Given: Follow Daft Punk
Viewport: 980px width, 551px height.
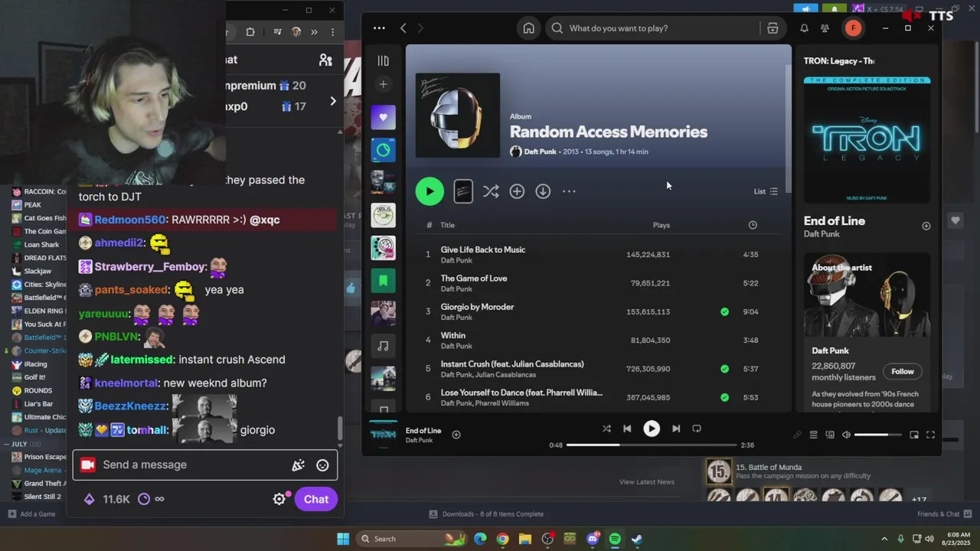Looking at the screenshot, I should pos(903,371).
